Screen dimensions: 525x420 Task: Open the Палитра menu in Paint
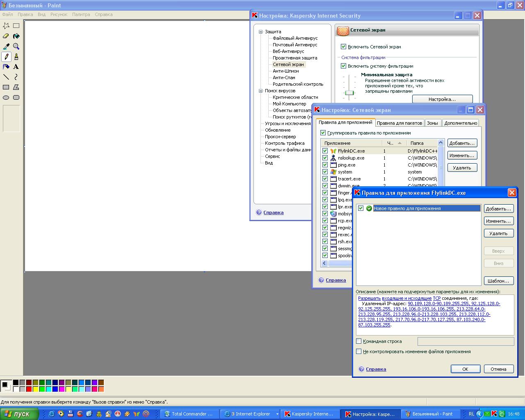click(81, 14)
